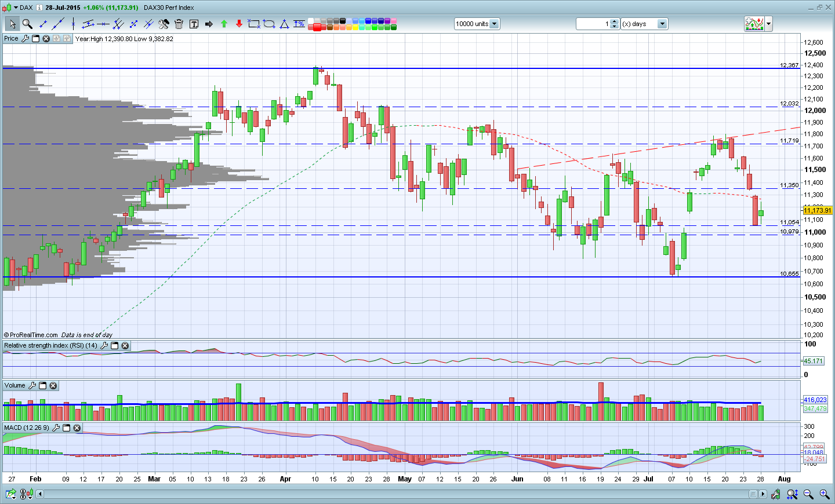Close the Volume indicator panel
This screenshot has width=835, height=504.
click(x=53, y=386)
